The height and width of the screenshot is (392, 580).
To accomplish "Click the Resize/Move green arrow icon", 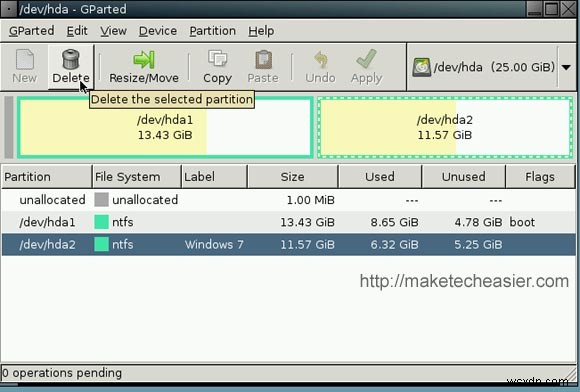I will (144, 60).
